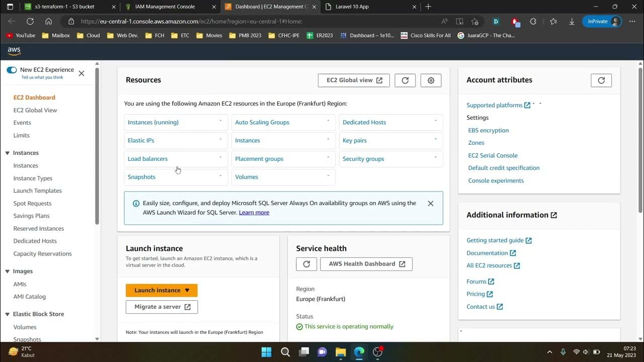This screenshot has height=362, width=644.
Task: Open the Launch instance dropdown arrow
Action: pyautogui.click(x=187, y=291)
